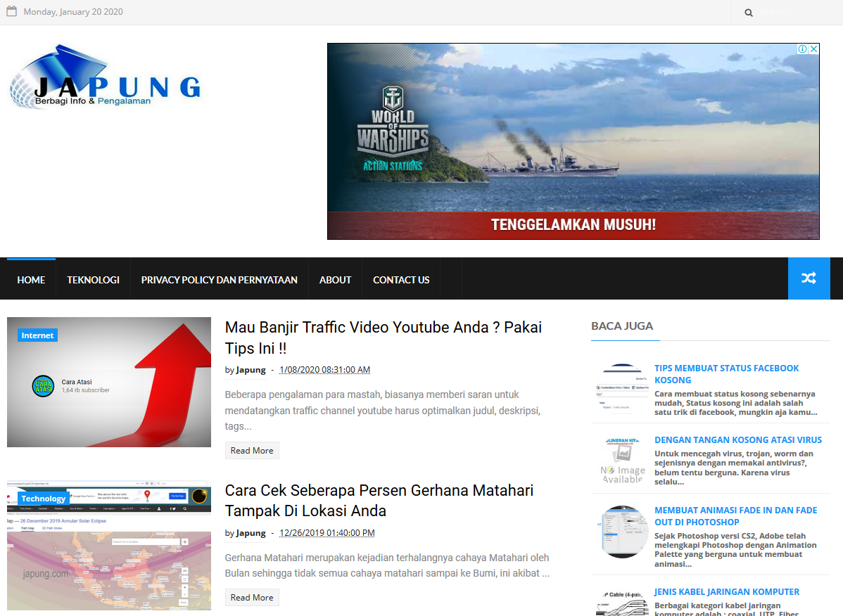The image size is (843, 616).
Task: Close the World of Warships banner ad
Action: (x=813, y=49)
